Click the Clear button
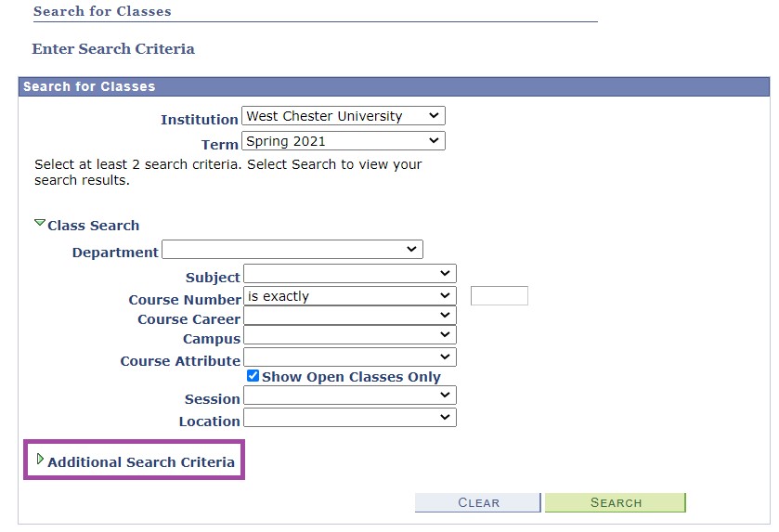Image resolution: width=779 pixels, height=532 pixels. coord(478,502)
